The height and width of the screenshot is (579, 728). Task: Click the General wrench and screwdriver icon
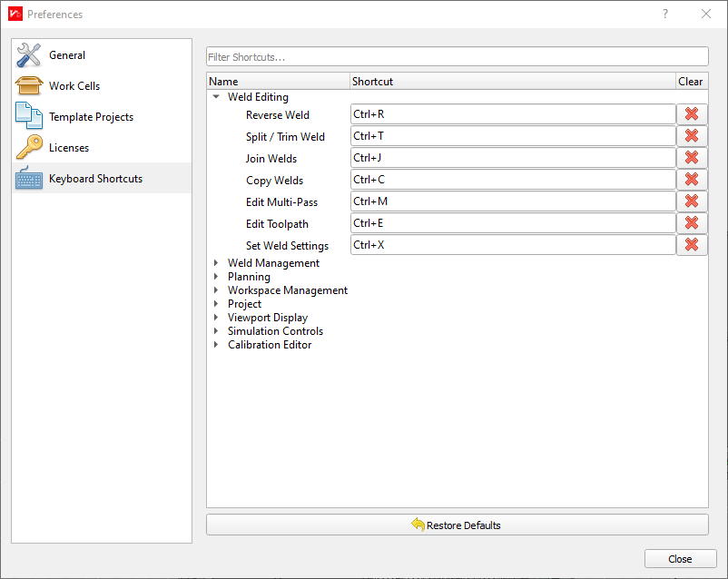click(29, 54)
